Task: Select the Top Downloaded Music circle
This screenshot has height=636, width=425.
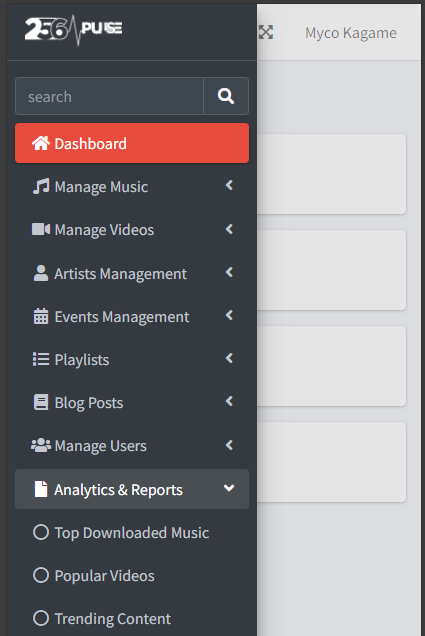Action: coord(41,532)
